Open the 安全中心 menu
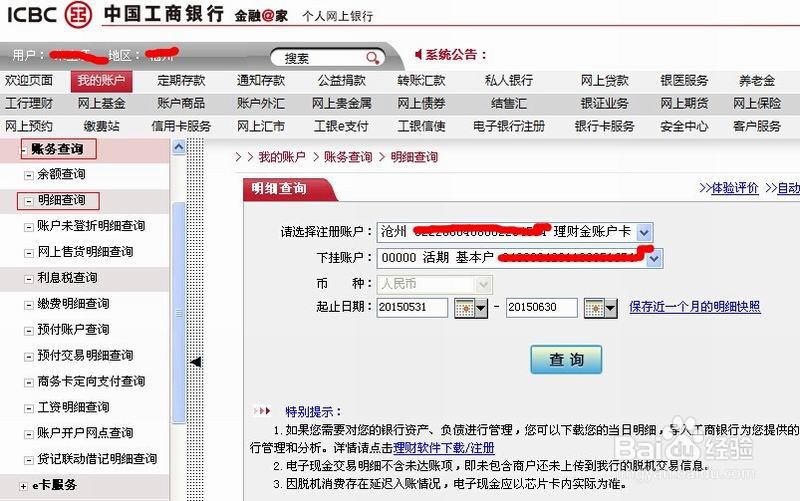The image size is (800, 501). click(684, 126)
